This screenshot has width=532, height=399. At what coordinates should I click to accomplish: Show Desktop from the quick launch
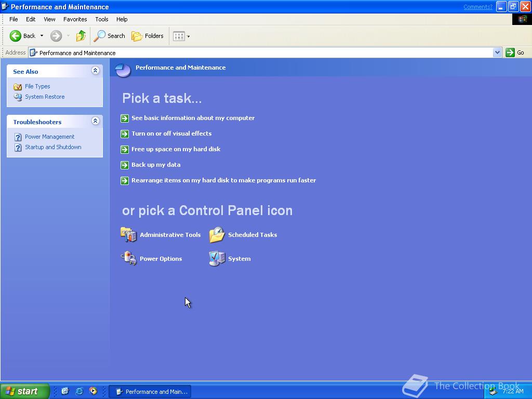pyautogui.click(x=65, y=391)
